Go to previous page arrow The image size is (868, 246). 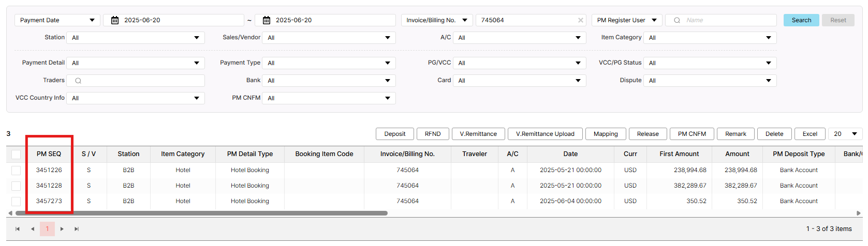33,229
